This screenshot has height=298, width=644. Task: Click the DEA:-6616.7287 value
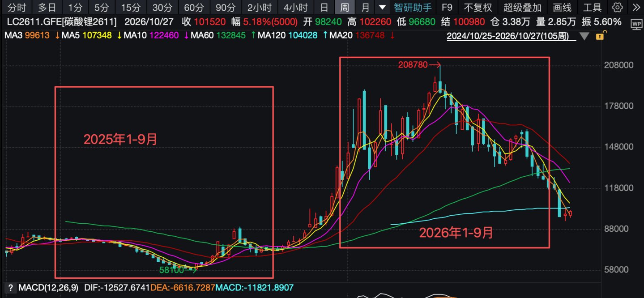[x=183, y=288]
